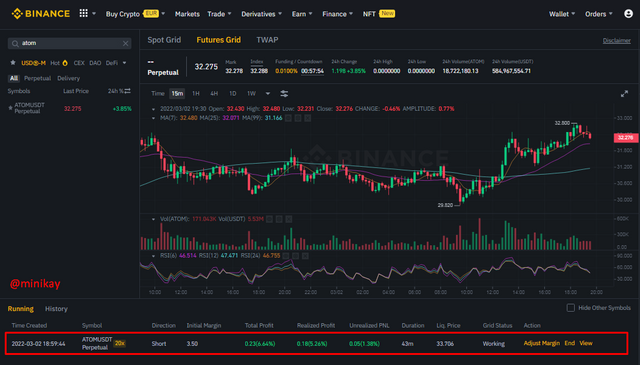Hide the Vol indicator via first icon
Viewport: 640px width, 365px height.
point(269,219)
